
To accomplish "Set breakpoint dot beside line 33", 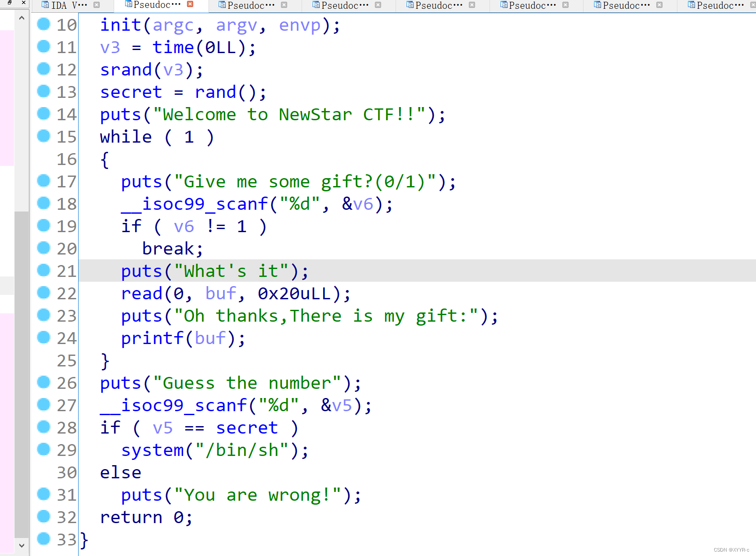I will pyautogui.click(x=43, y=539).
